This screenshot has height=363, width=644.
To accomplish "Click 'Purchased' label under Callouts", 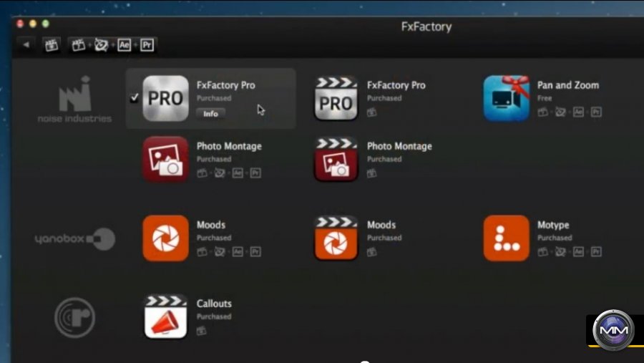I will 213,316.
